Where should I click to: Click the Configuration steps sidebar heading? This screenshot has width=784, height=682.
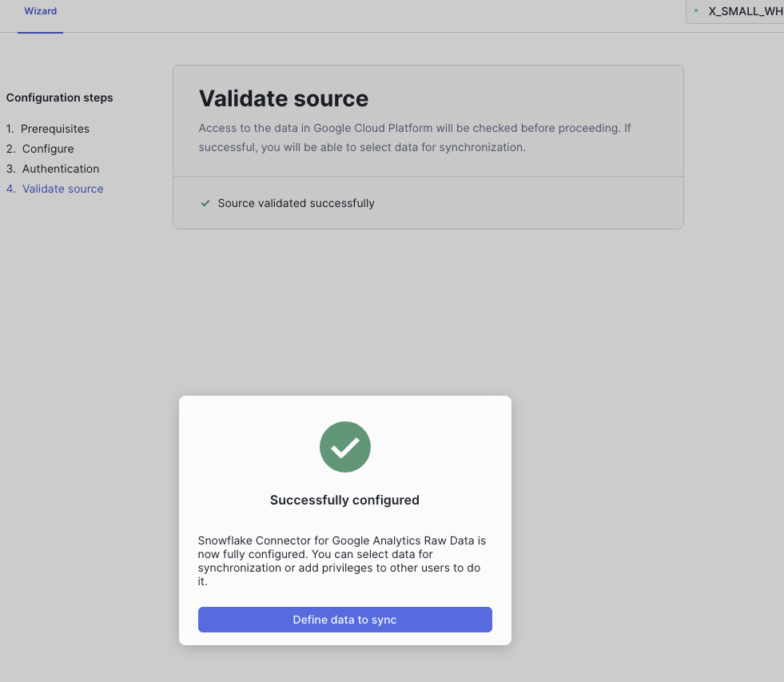(x=59, y=98)
